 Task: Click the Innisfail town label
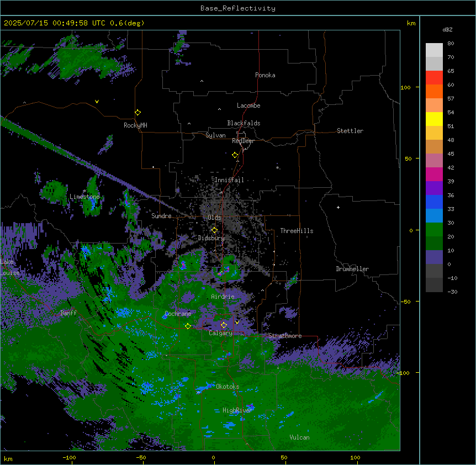pyautogui.click(x=229, y=180)
